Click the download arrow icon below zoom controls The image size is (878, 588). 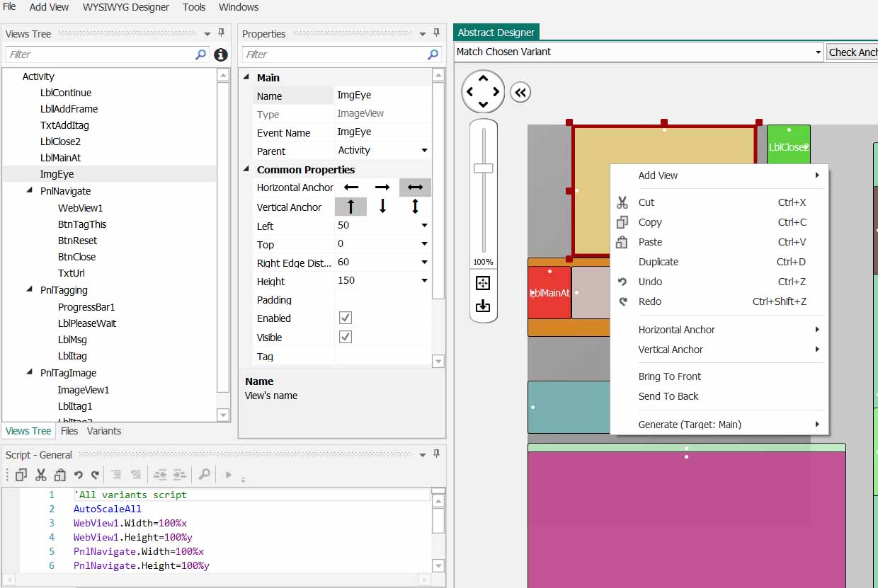[x=483, y=306]
